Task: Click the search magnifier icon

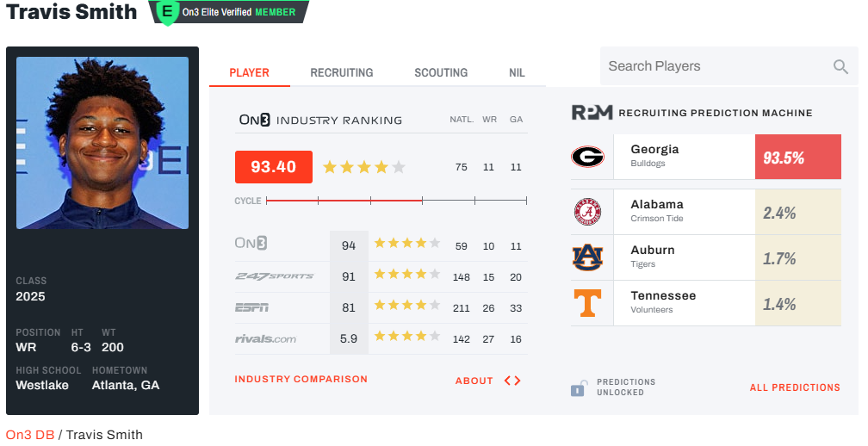Action: (840, 66)
